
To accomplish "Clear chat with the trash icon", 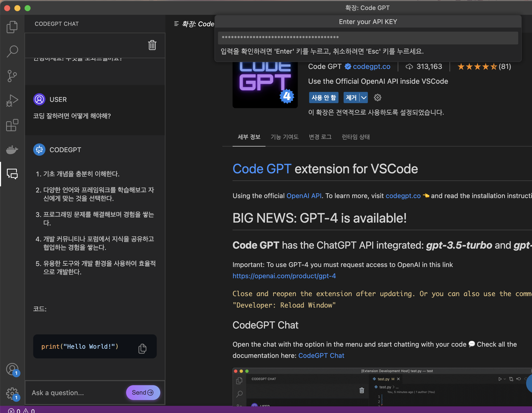I will coord(152,45).
